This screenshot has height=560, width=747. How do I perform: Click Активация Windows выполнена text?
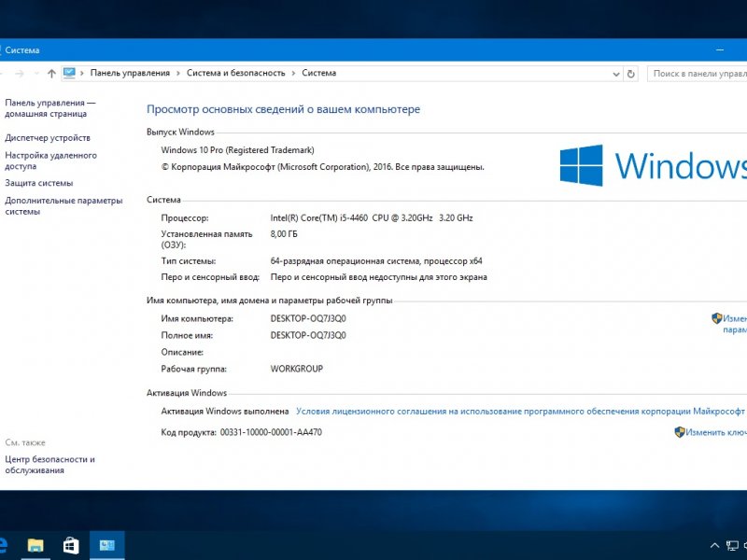coord(225,411)
